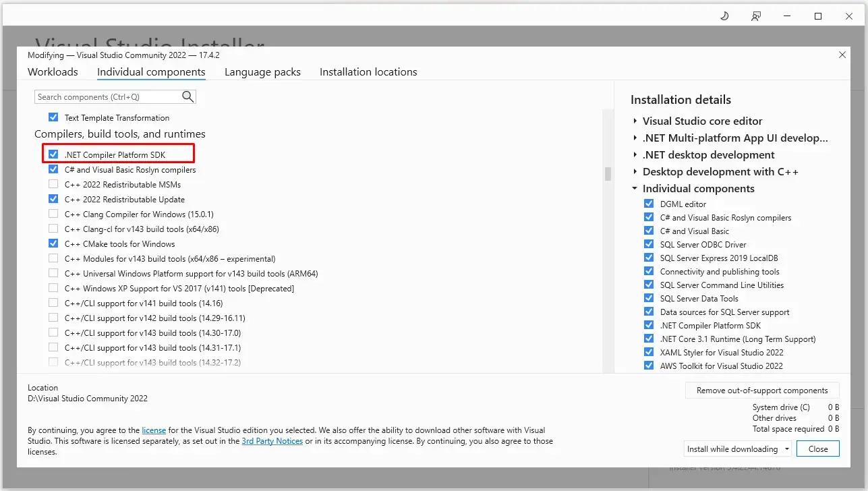
Task: Click Remove out-of-support components button
Action: [762, 391]
